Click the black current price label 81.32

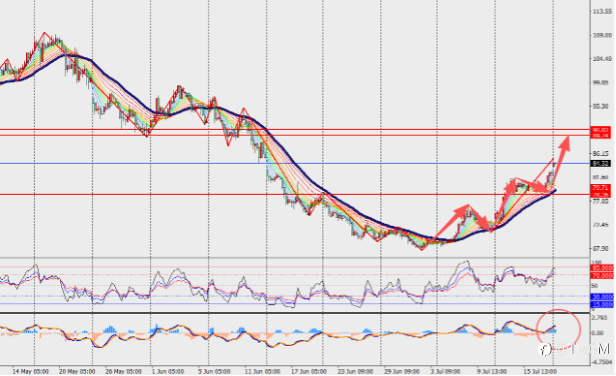click(x=601, y=163)
